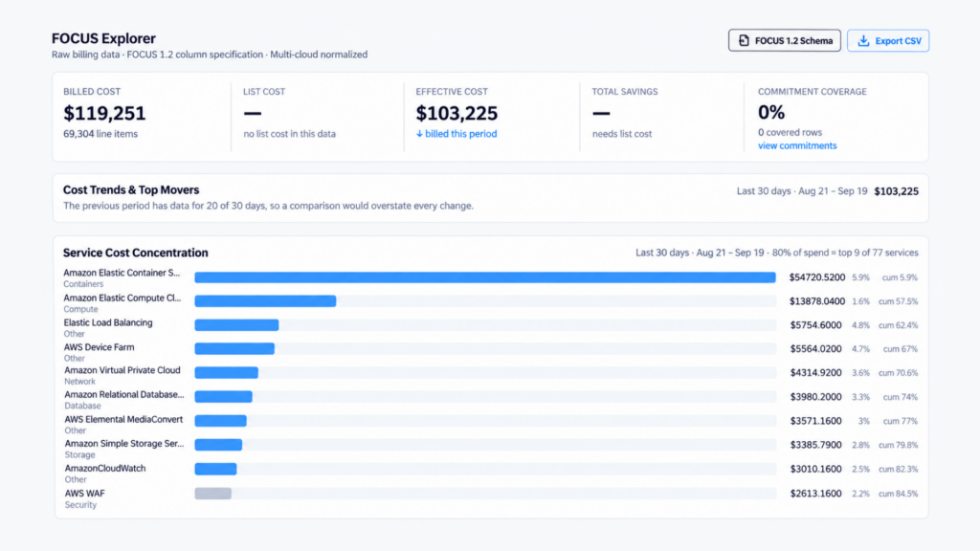Open the FOCUS 1.2 Schema button
The height and width of the screenshot is (551, 980).
coord(785,40)
